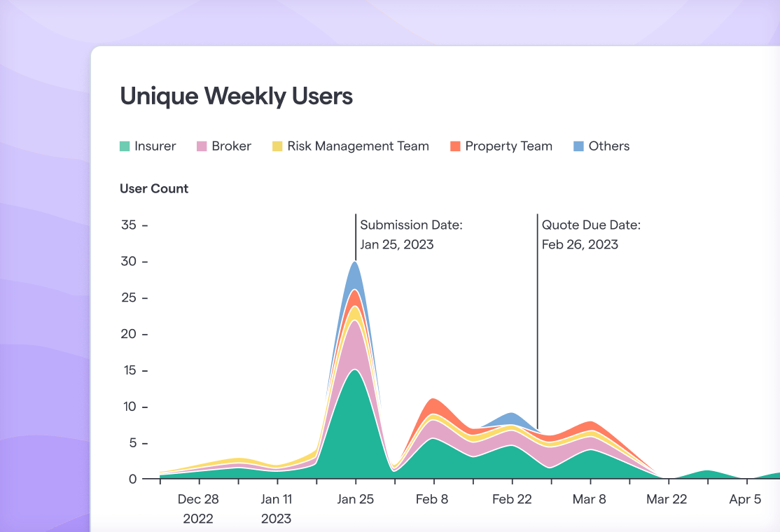Click the 15 y-axis value
The height and width of the screenshot is (532, 780).
pos(130,370)
